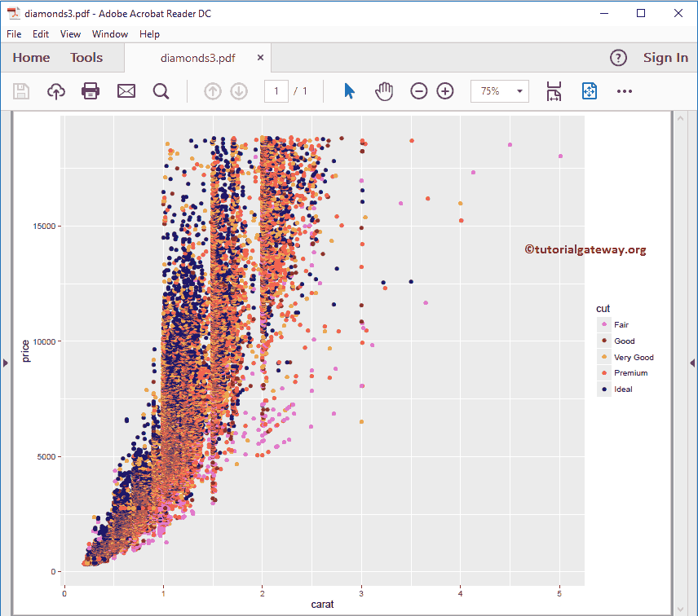
Task: Expand the left navigation pane
Action: coord(5,363)
